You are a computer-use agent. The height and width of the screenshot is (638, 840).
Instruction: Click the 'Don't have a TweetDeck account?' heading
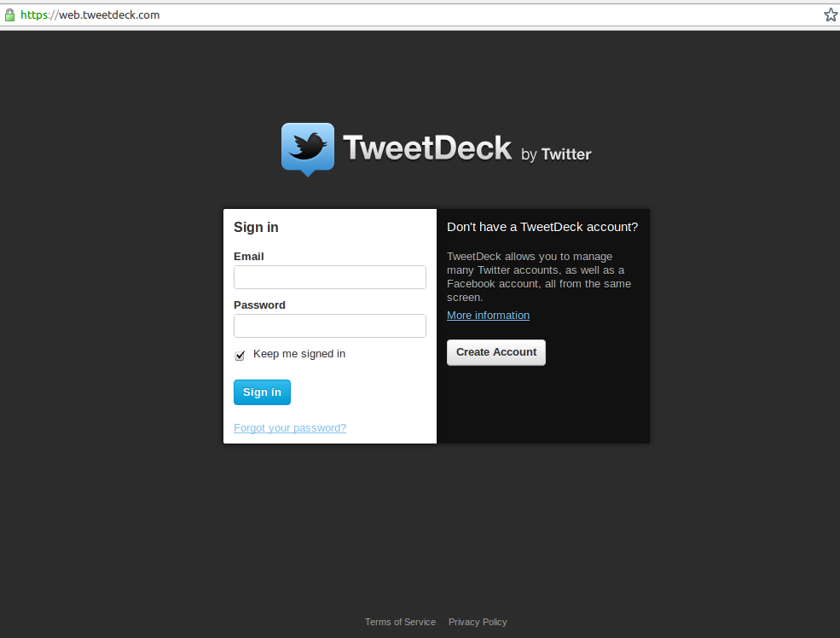[542, 227]
